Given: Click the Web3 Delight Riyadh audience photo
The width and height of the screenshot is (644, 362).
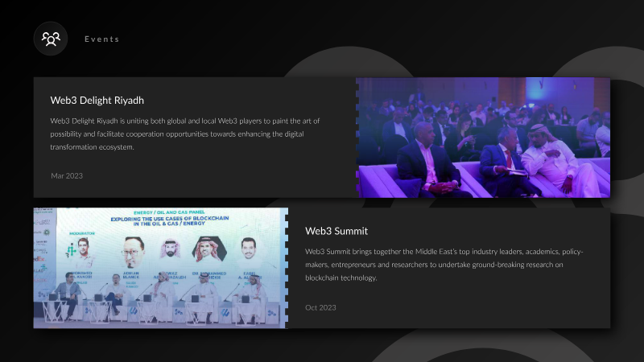Looking at the screenshot, I should [482, 138].
